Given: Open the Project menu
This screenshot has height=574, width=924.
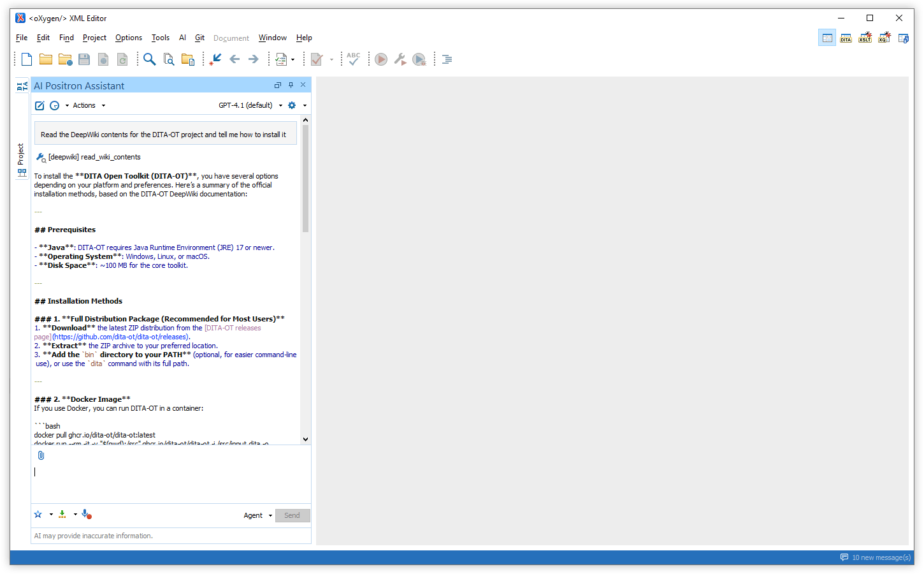Looking at the screenshot, I should tap(94, 38).
